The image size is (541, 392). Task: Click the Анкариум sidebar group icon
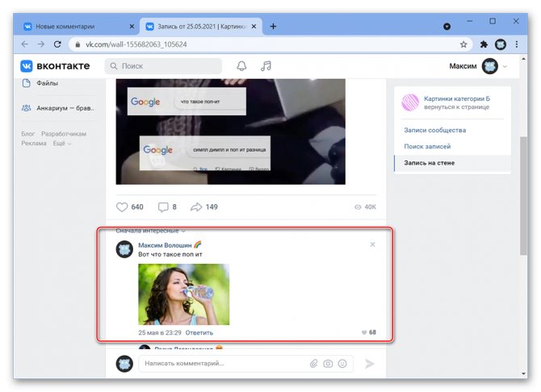tap(26, 108)
